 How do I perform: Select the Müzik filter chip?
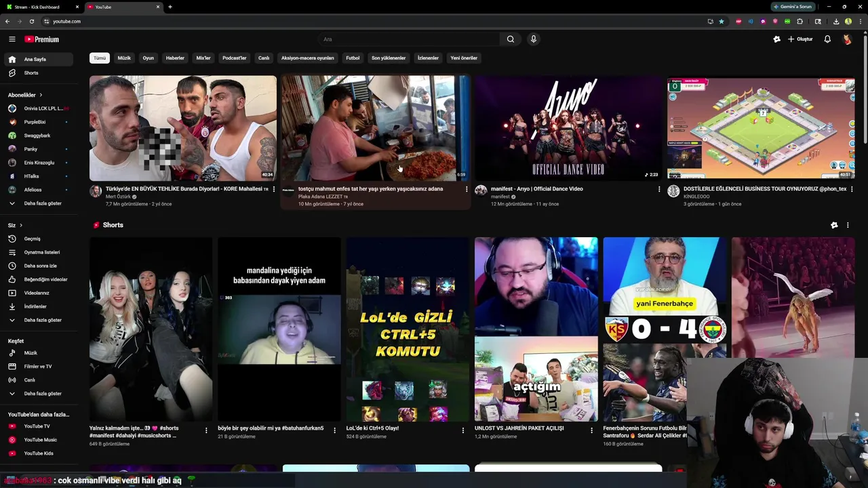pyautogui.click(x=124, y=58)
